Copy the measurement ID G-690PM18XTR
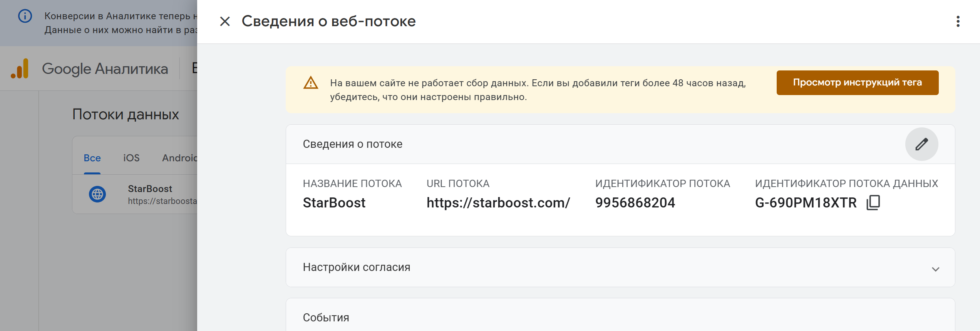Image resolution: width=980 pixels, height=331 pixels. click(x=873, y=202)
